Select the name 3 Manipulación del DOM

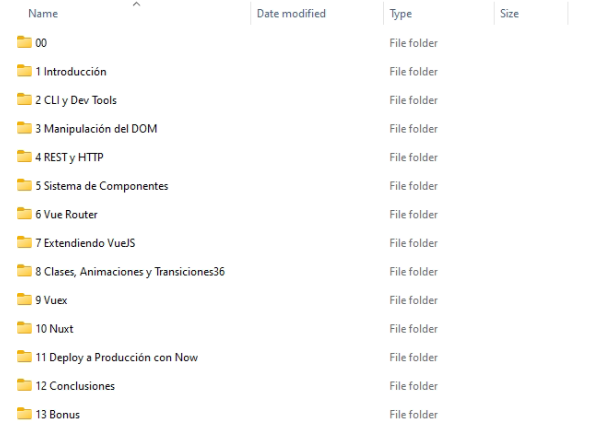click(96, 128)
